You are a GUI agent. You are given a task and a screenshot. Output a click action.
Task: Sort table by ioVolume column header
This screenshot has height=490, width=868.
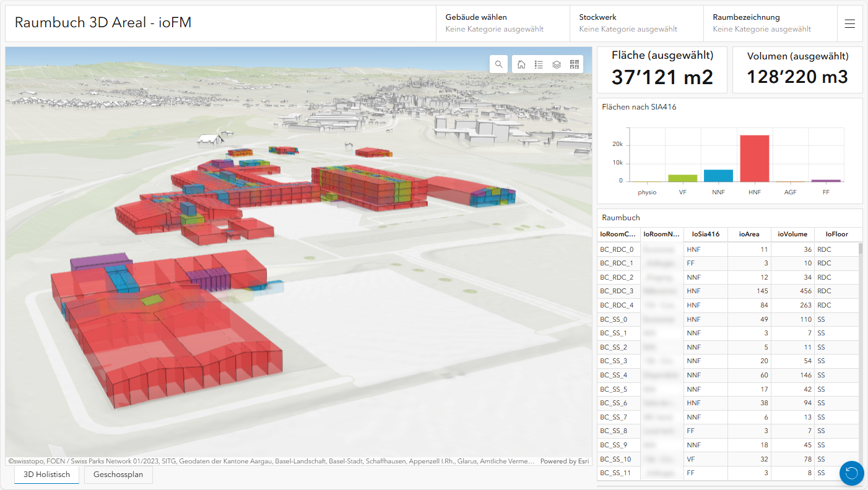[x=792, y=234]
